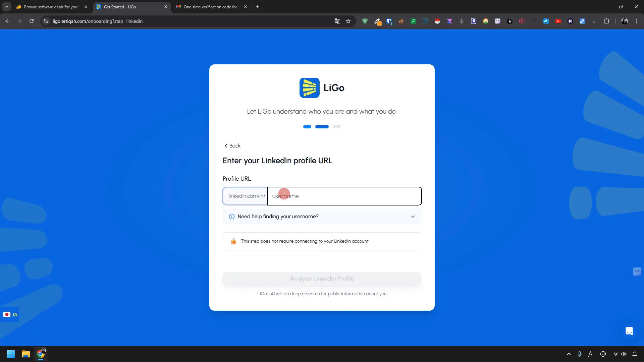Open the color picker eyedropper extension
Image resolution: width=644 pixels, height=362 pixels.
tap(377, 21)
